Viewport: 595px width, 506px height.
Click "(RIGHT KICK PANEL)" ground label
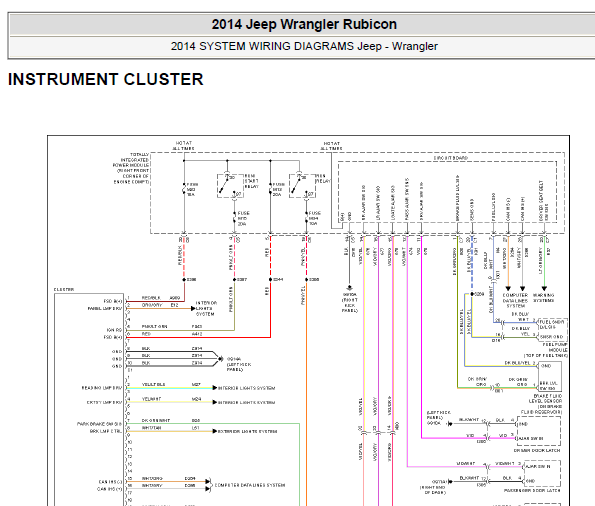click(x=349, y=305)
